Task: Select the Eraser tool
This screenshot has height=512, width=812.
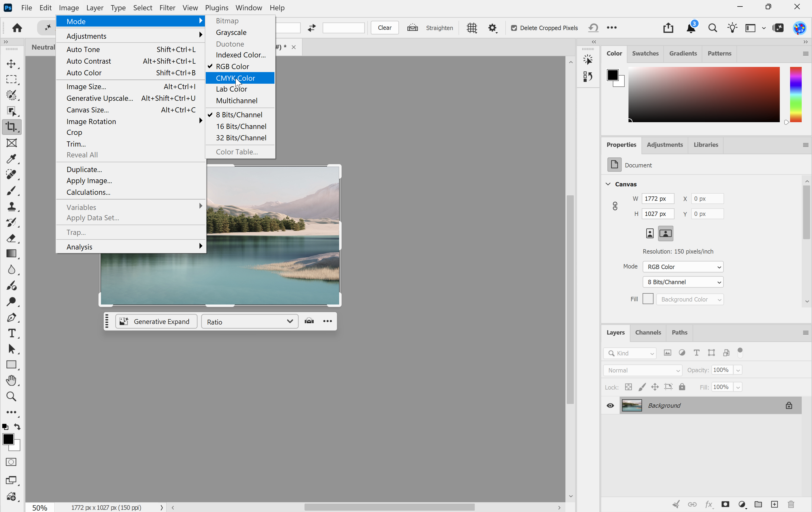Action: 11,238
